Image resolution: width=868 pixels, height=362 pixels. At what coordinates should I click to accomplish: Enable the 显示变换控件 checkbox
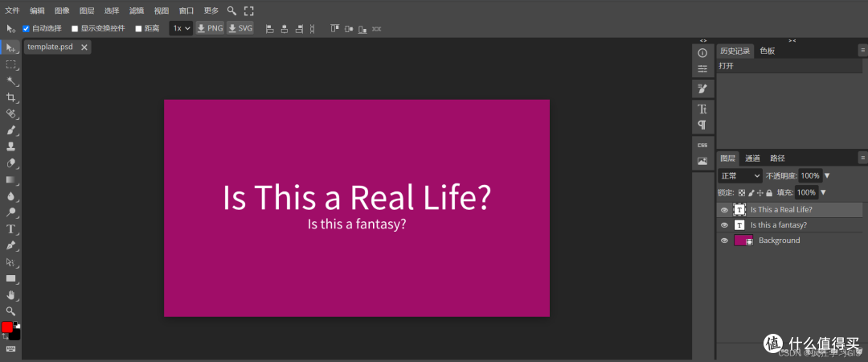pyautogui.click(x=75, y=28)
